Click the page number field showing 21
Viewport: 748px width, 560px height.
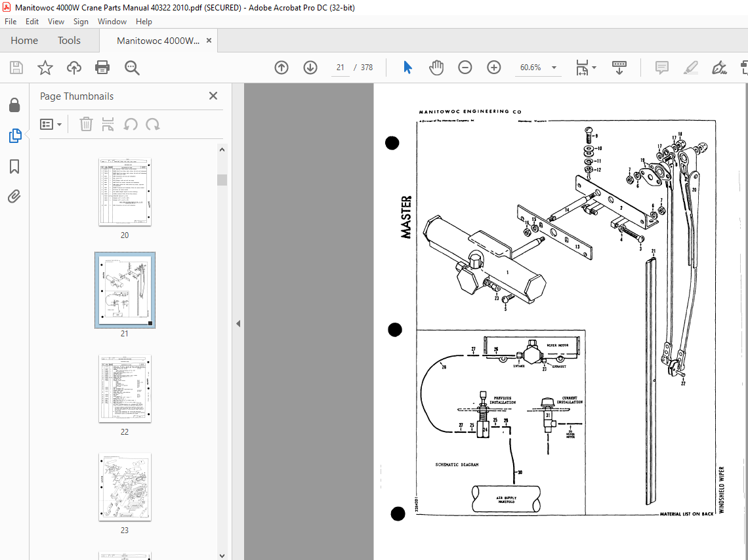[340, 68]
